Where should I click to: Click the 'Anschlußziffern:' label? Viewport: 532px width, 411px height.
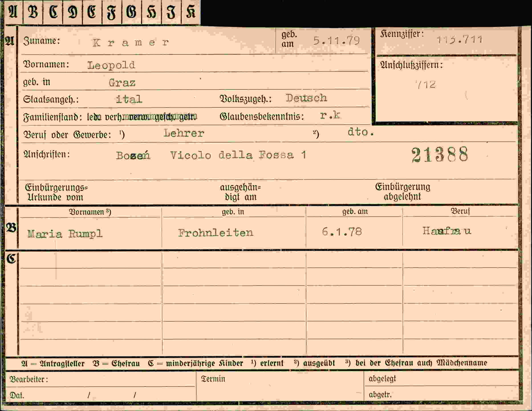pos(411,65)
